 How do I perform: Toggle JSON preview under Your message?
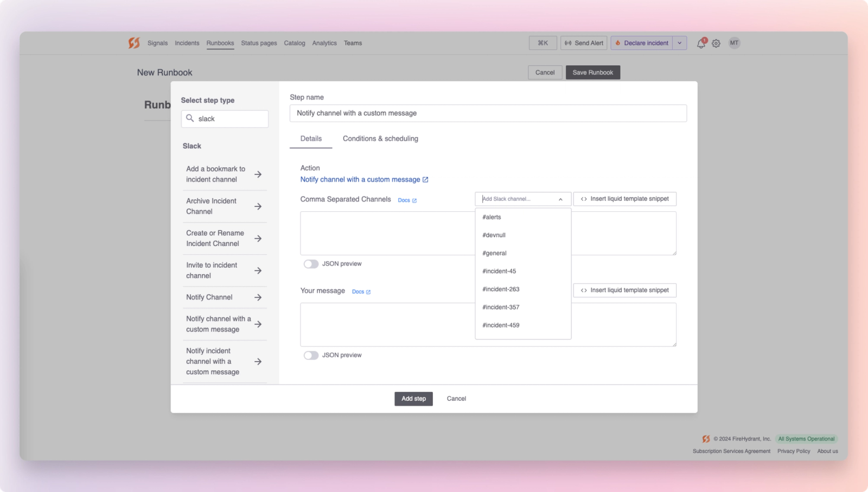[x=311, y=355]
